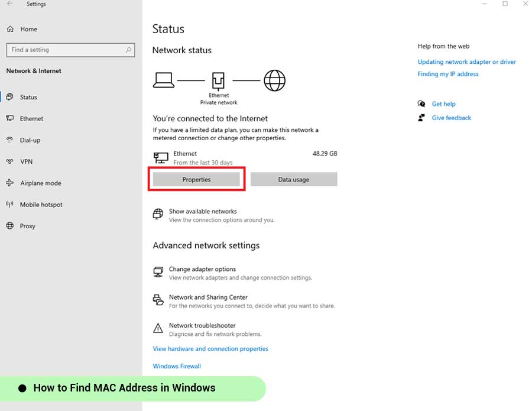Viewport: 532px width, 411px height.
Task: Click the Network troubleshooter warning icon
Action: coord(158,328)
